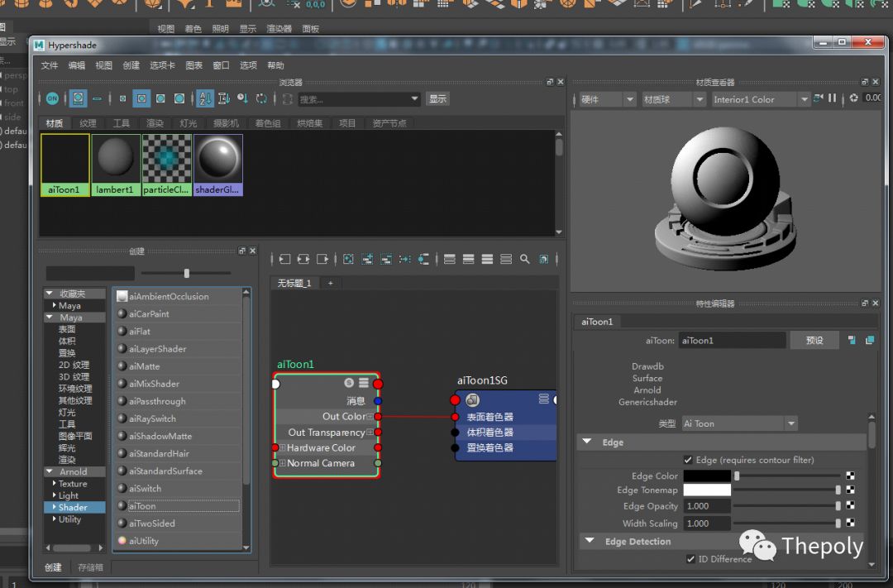Click the solo S icon on aiToon1 node
This screenshot has width=893, height=588.
click(x=349, y=383)
